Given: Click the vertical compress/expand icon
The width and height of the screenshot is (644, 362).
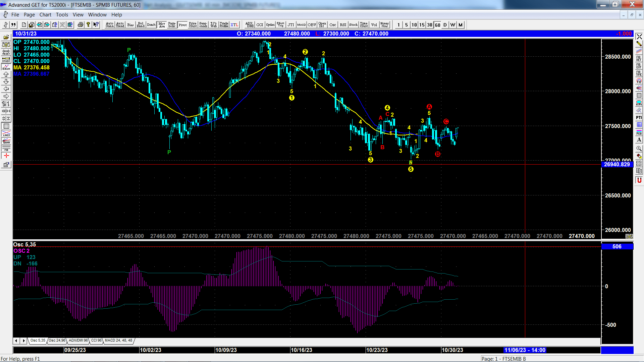Looking at the screenshot, I should pyautogui.click(x=6, y=119).
